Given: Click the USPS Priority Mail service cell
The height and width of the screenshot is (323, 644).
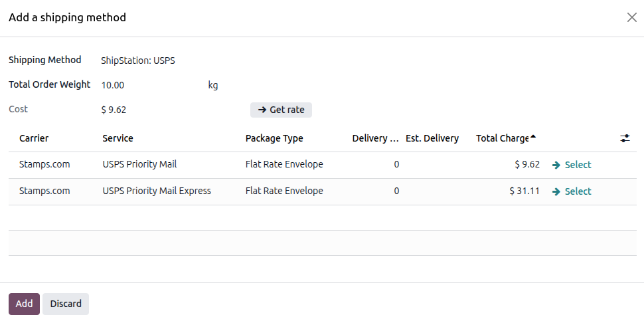Looking at the screenshot, I should (x=139, y=164).
